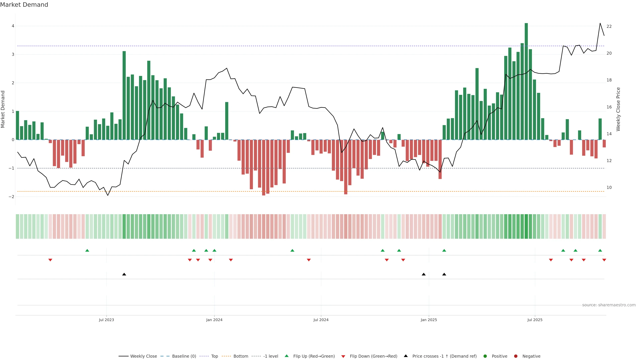Screen dimensions: 644x362
Task: Click the red Flip Down legend triangle
Action: pyautogui.click(x=343, y=356)
